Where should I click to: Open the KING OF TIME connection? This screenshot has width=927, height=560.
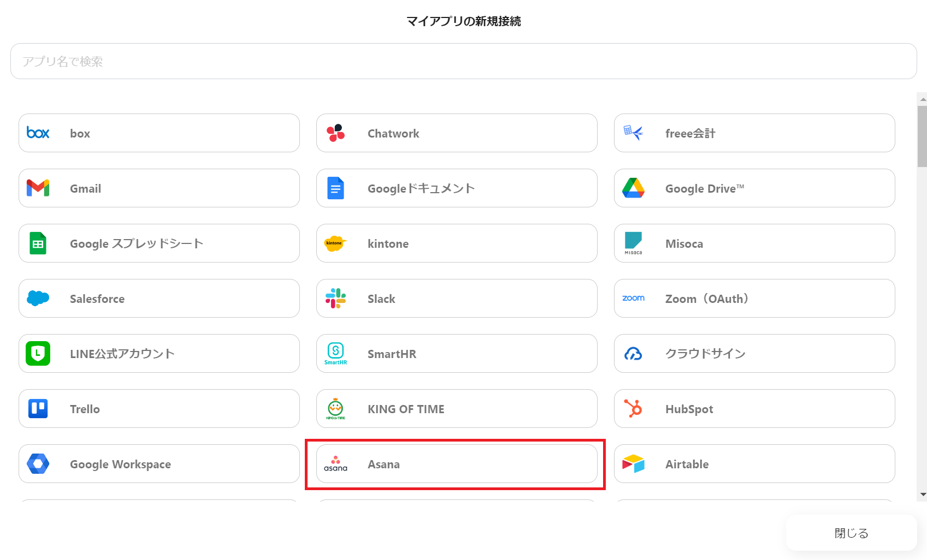click(x=457, y=409)
